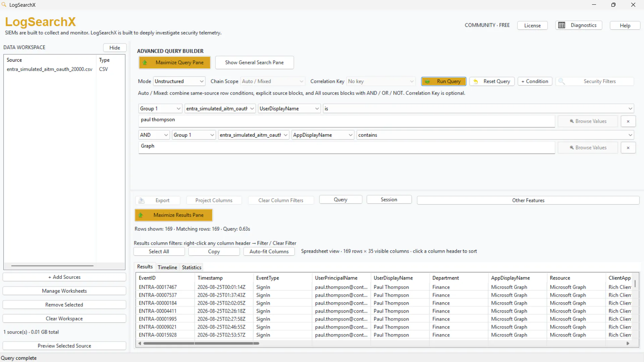Viewport: 644px width, 362px height.
Task: Click the LogSearchX magnifier icon in the title bar
Action: tap(4, 5)
